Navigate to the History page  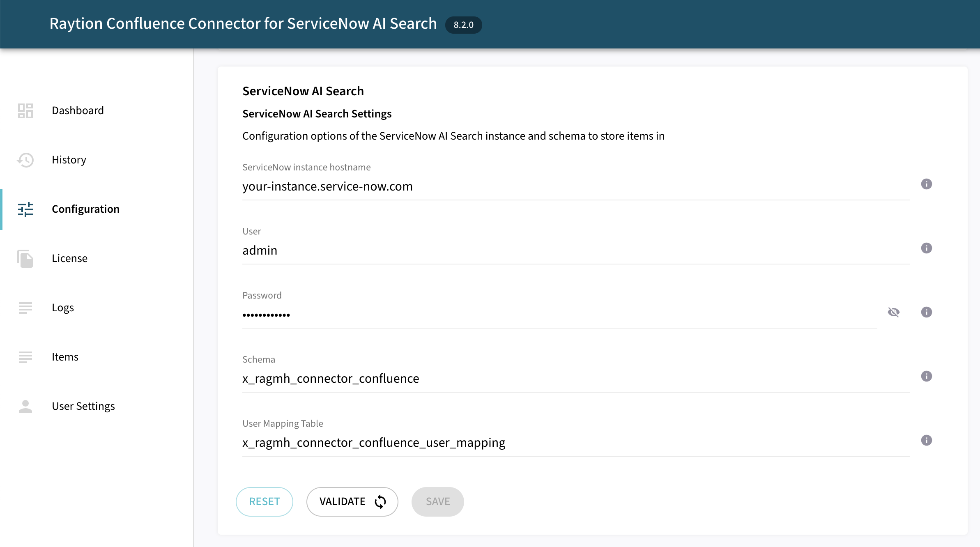69,160
